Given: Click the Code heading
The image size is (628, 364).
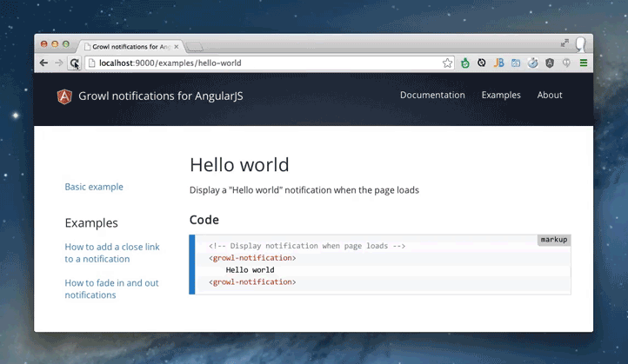Looking at the screenshot, I should pos(204,220).
